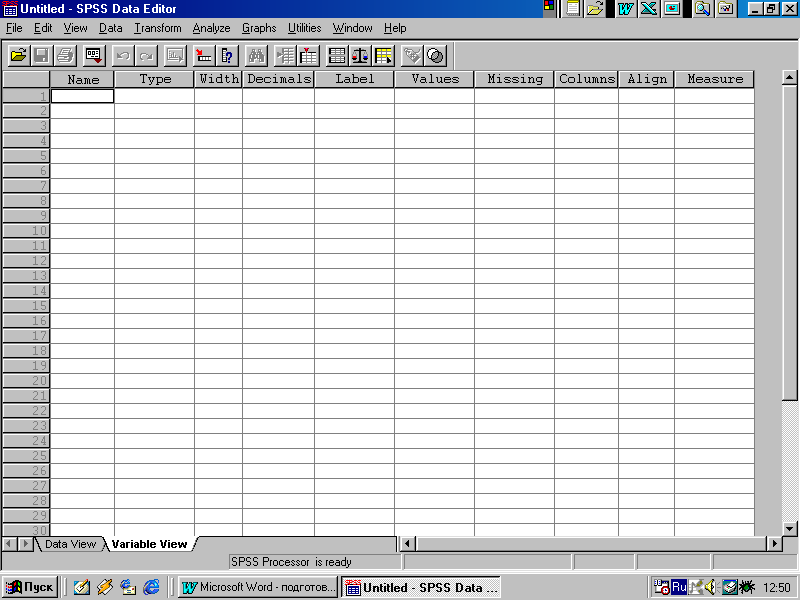Click the Go to Chart icon
The image size is (800, 600).
point(175,56)
